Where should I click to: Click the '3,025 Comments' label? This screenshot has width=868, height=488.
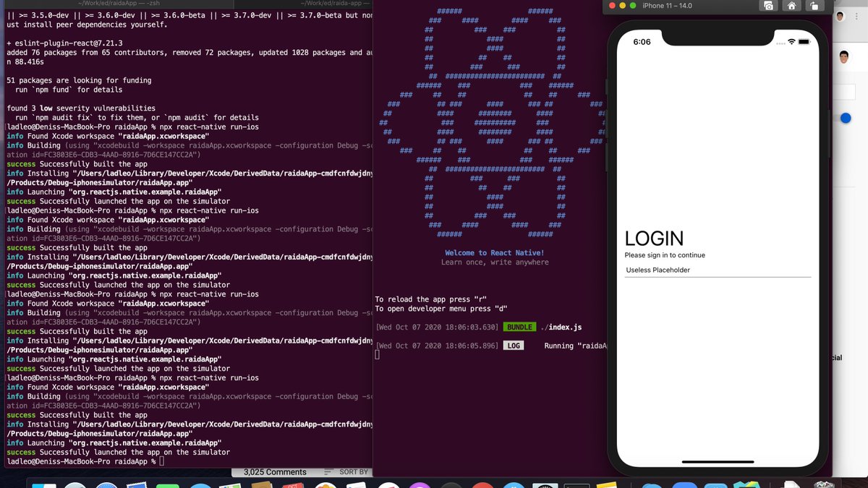pos(275,472)
